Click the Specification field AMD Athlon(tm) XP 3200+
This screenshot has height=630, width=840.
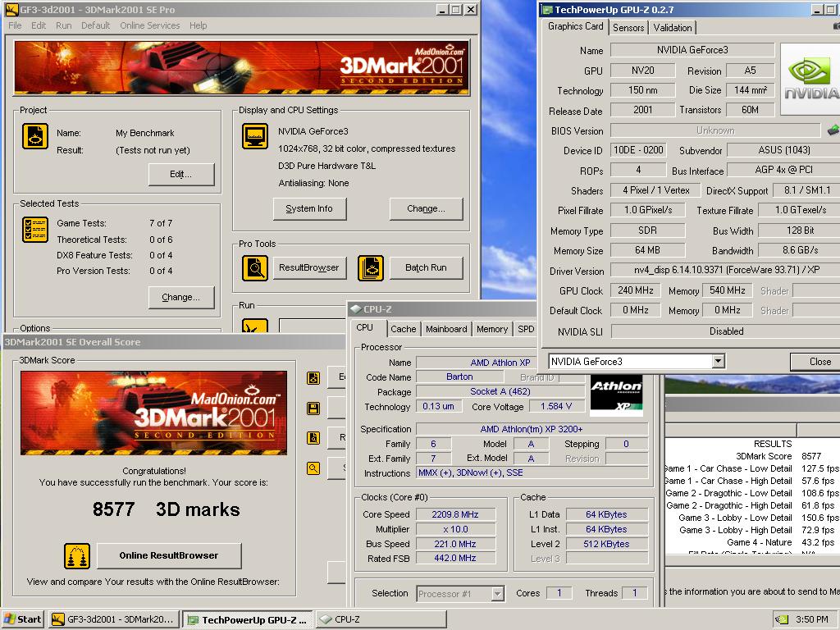pyautogui.click(x=532, y=429)
